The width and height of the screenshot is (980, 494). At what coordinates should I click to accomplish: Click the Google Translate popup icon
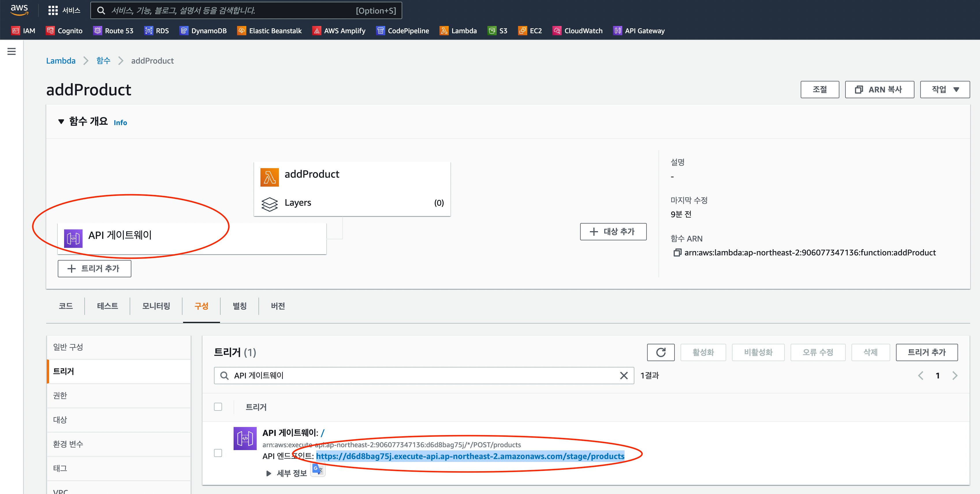317,469
